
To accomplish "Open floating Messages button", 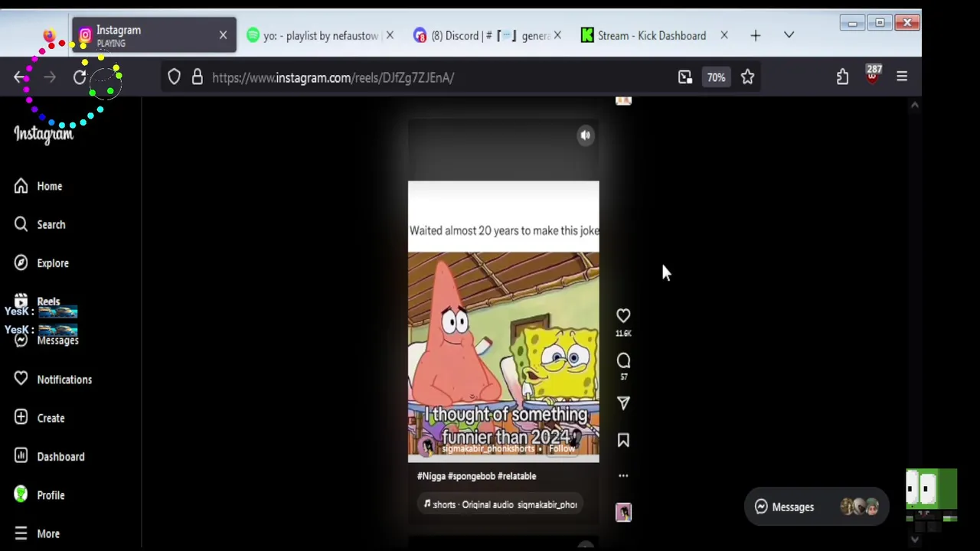I will coord(816,507).
